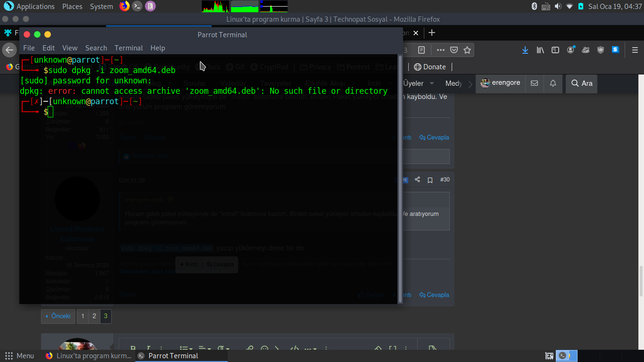Screen dimensions: 644x362
Task: Open the terminal View menu
Action: coord(70,48)
